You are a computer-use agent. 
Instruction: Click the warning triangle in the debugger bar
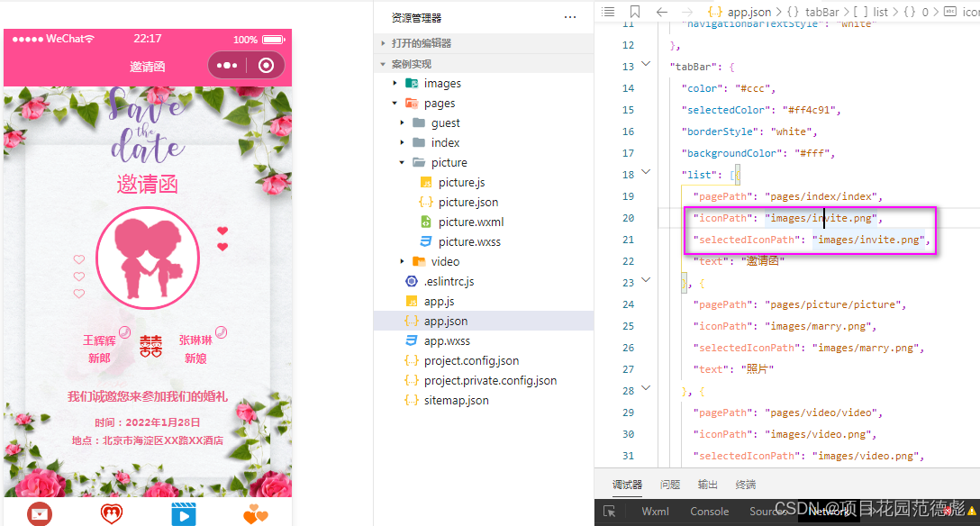pyautogui.click(x=970, y=511)
